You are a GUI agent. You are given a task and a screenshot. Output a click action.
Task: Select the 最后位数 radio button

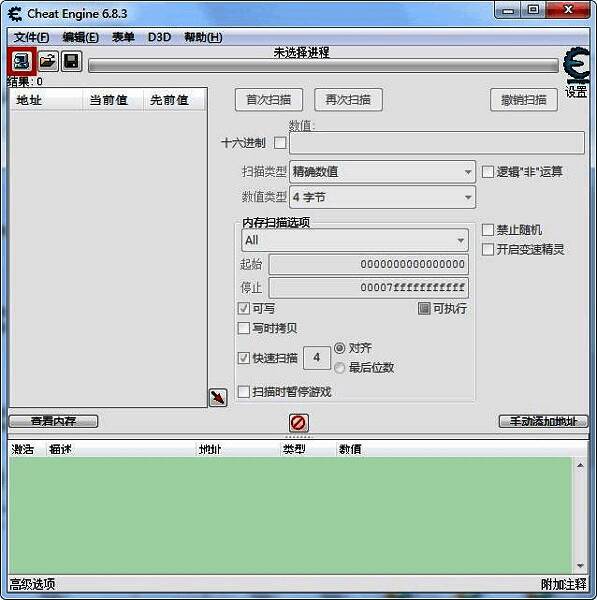pos(339,368)
